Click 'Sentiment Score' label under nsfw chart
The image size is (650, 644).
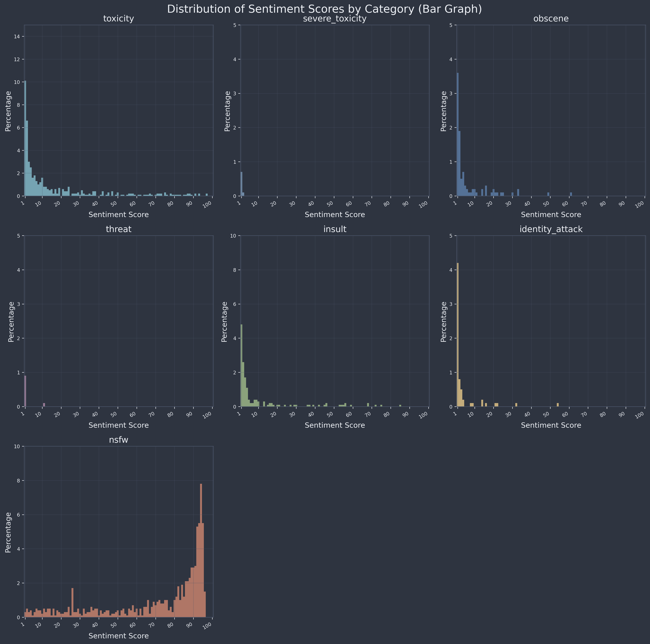(118, 636)
